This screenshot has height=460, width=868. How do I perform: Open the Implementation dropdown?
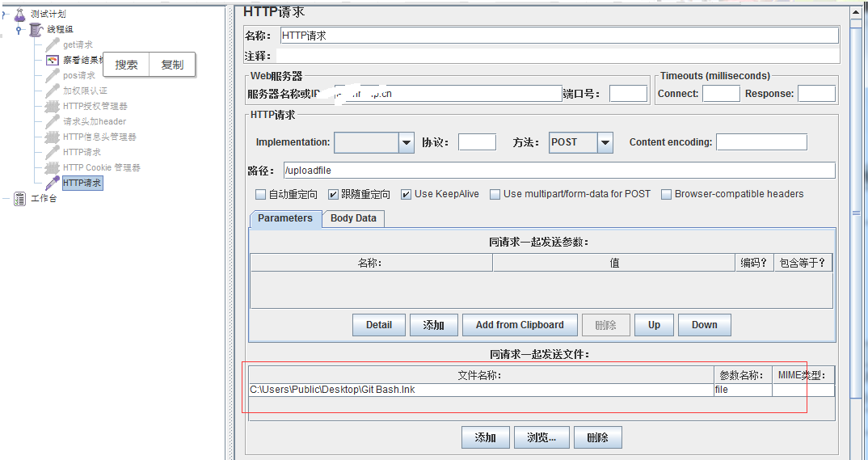pos(407,143)
